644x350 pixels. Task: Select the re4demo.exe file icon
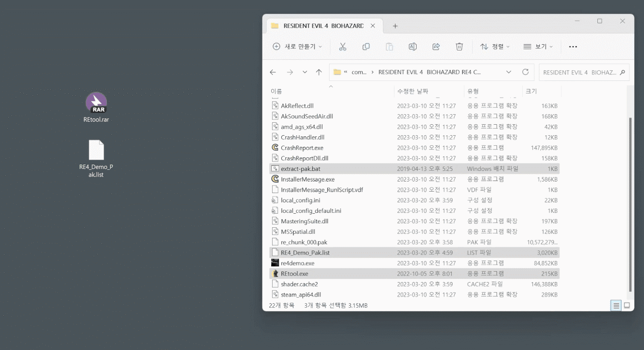[275, 263]
